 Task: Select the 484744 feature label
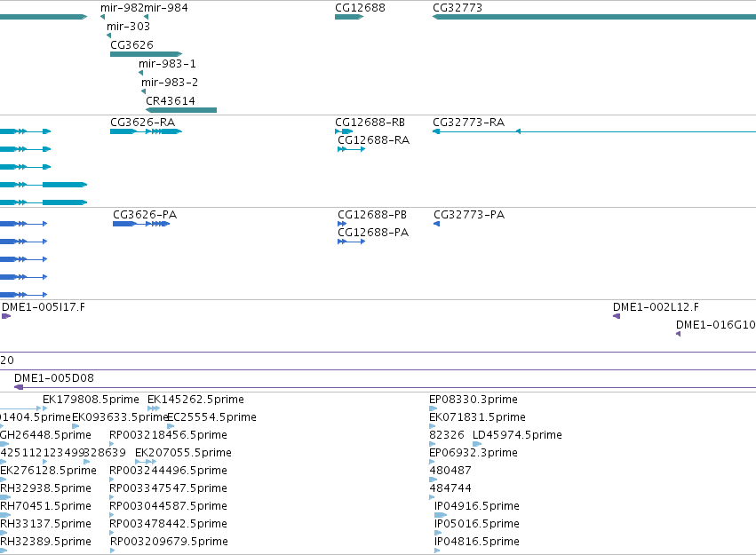pos(450,488)
